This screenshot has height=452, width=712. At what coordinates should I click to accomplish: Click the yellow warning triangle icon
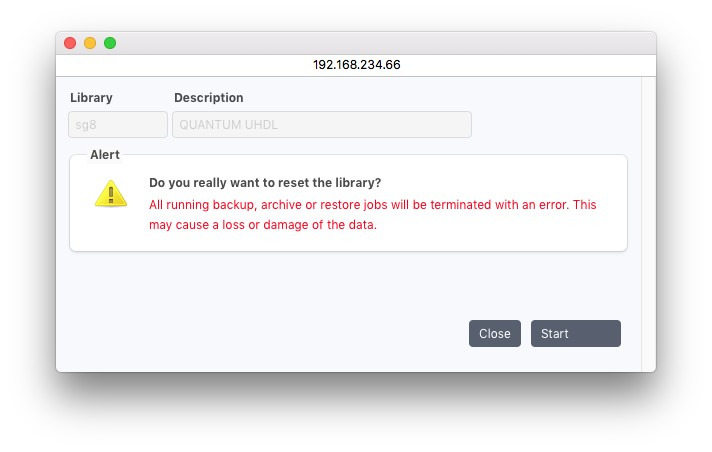point(110,193)
